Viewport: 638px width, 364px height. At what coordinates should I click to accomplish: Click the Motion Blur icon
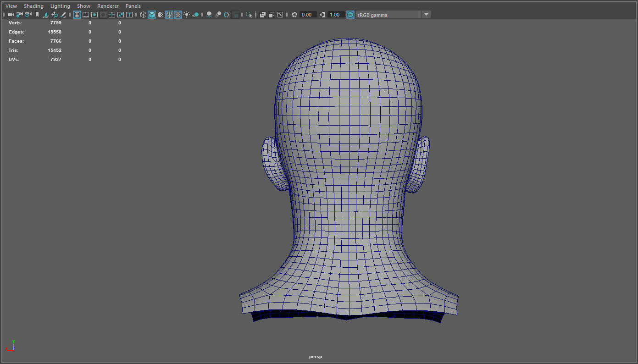(218, 15)
